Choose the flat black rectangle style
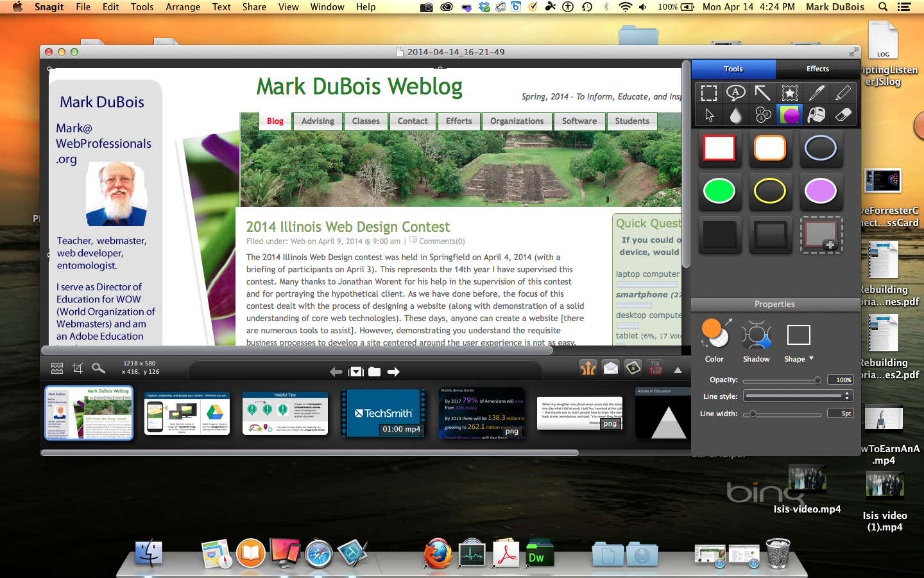Image resolution: width=924 pixels, height=578 pixels. point(719,234)
